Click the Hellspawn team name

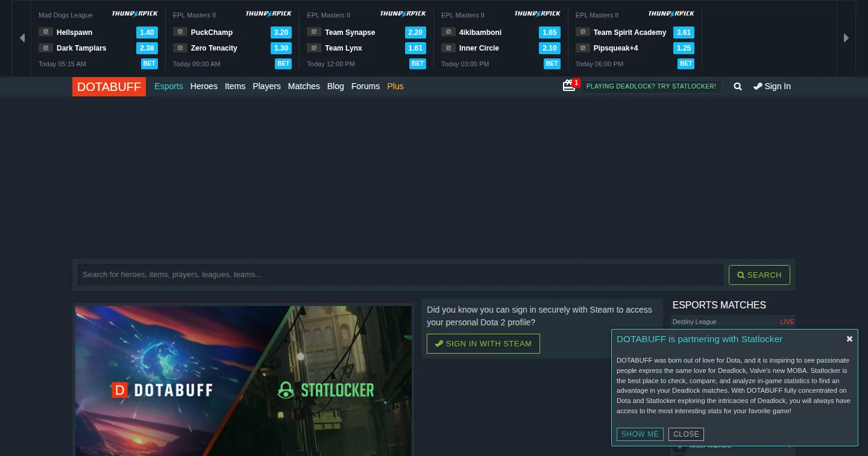click(75, 32)
